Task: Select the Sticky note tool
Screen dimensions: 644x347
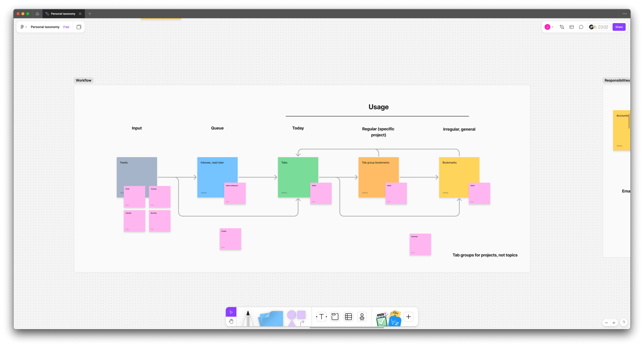Action: pos(270,318)
